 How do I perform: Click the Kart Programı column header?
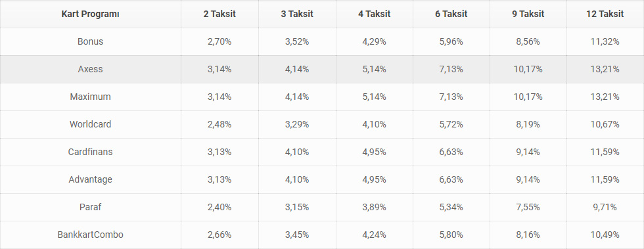point(91,14)
